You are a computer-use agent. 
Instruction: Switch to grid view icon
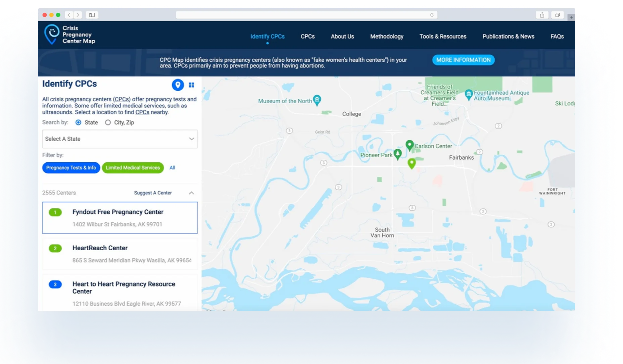191,85
